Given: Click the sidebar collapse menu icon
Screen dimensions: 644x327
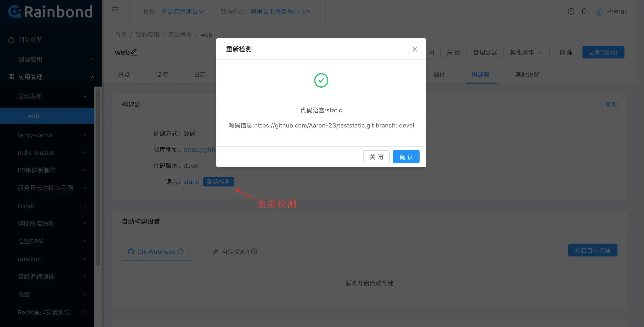Looking at the screenshot, I should 115,10.
